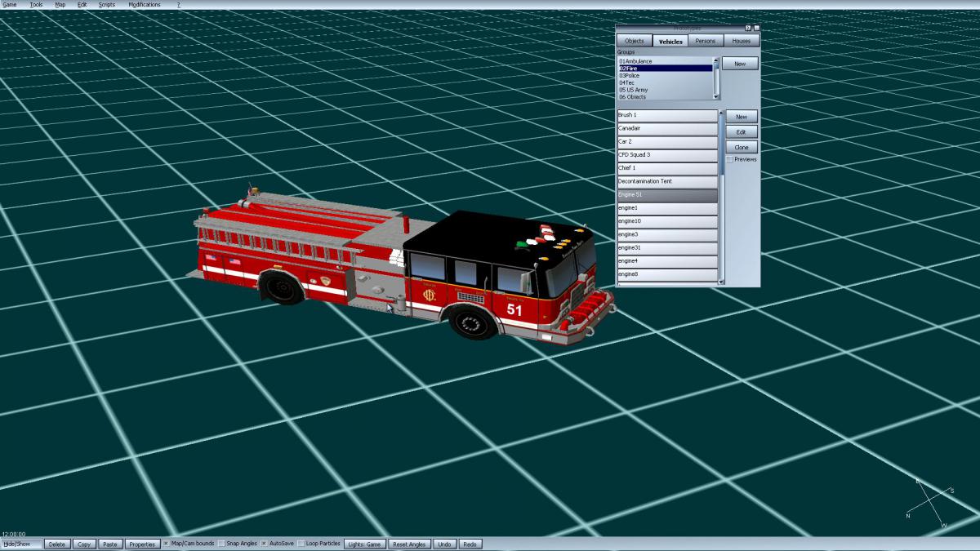This screenshot has height=551, width=980.
Task: Click the Reset Angles button
Action: pyautogui.click(x=409, y=544)
